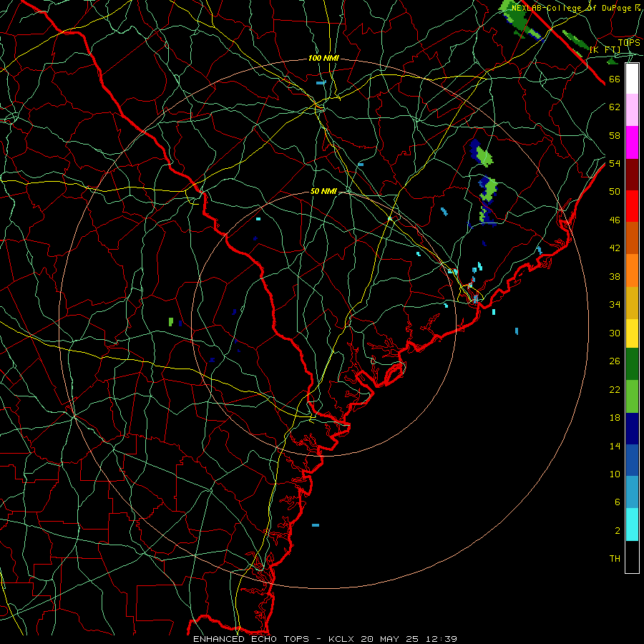Click the legend value "10"
This screenshot has height=644, width=644.
pyautogui.click(x=615, y=474)
